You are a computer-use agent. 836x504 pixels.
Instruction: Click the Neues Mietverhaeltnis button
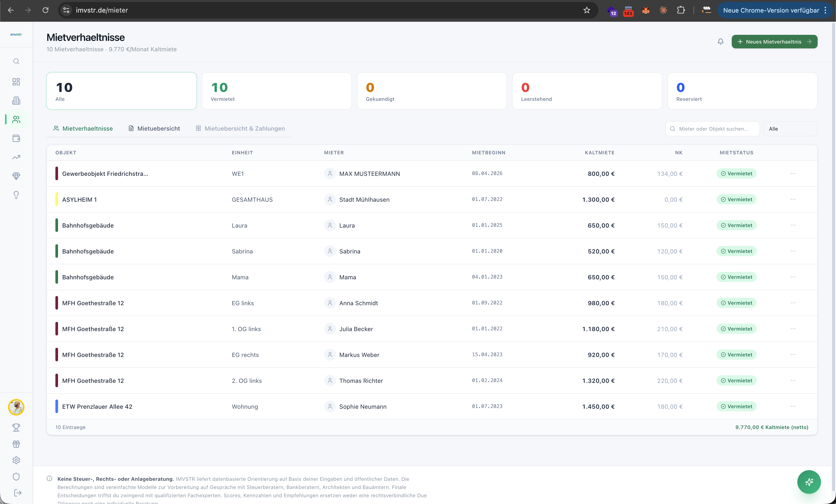pyautogui.click(x=774, y=42)
